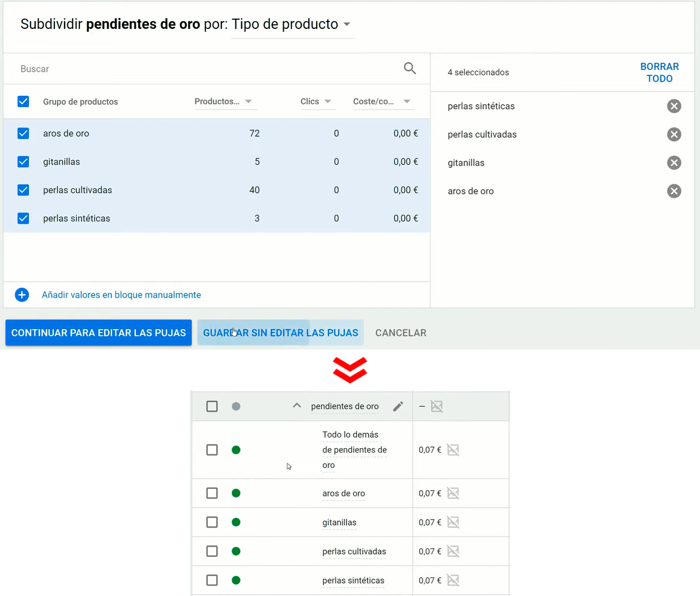
Task: Uncheck the aros de oro checkbox
Action: 23,134
